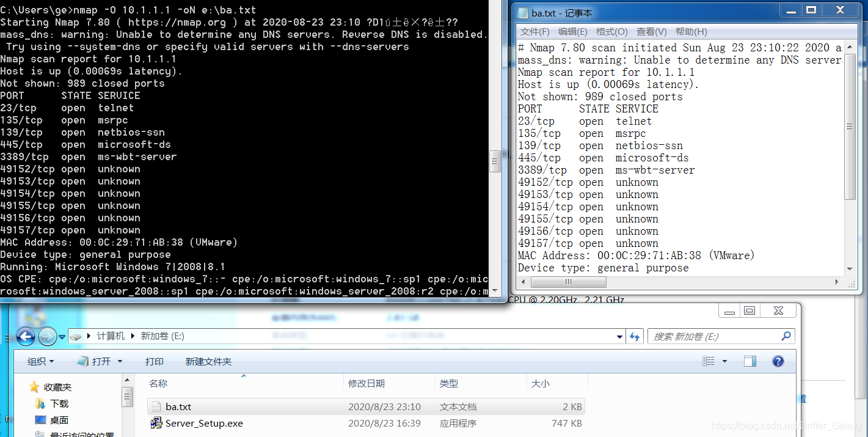The height and width of the screenshot is (437, 868).
Task: Click the 747 KB size cell
Action: point(566,423)
